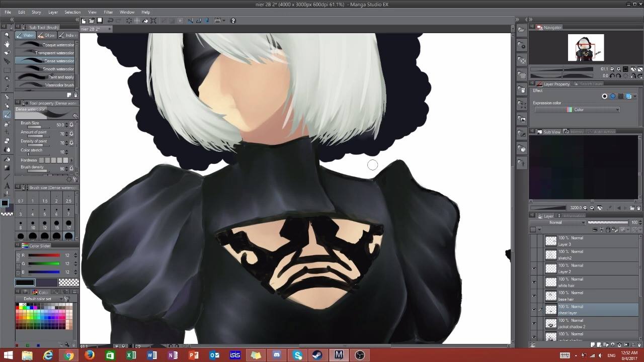Expand the Hardness options arrow
The image size is (644, 362).
[71, 160]
